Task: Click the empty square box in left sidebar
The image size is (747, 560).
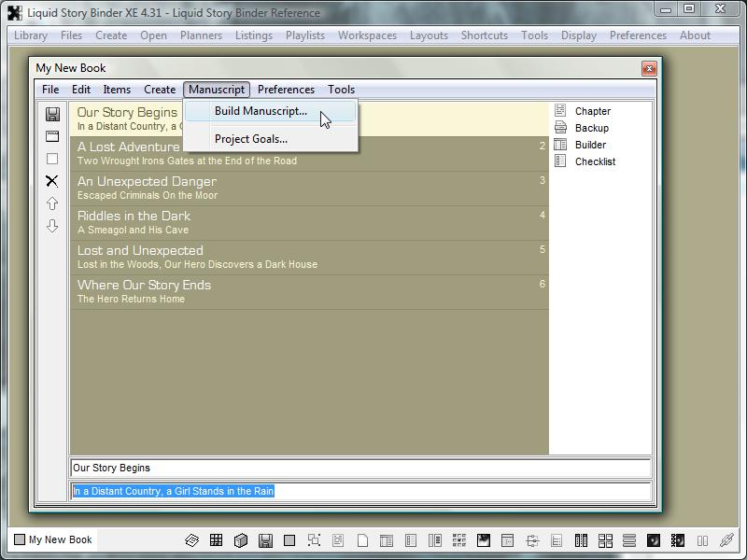Action: [x=52, y=159]
